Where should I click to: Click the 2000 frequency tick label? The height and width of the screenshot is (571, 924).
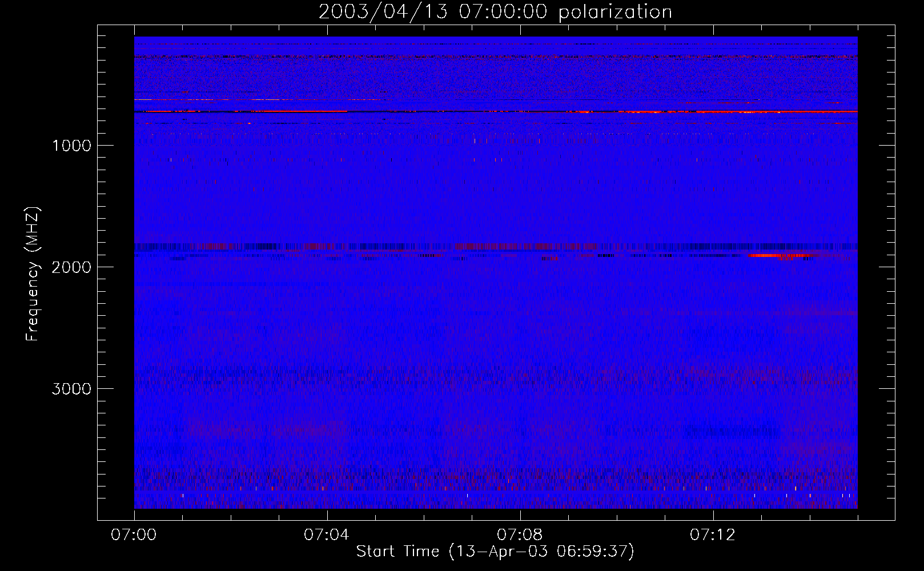point(71,267)
